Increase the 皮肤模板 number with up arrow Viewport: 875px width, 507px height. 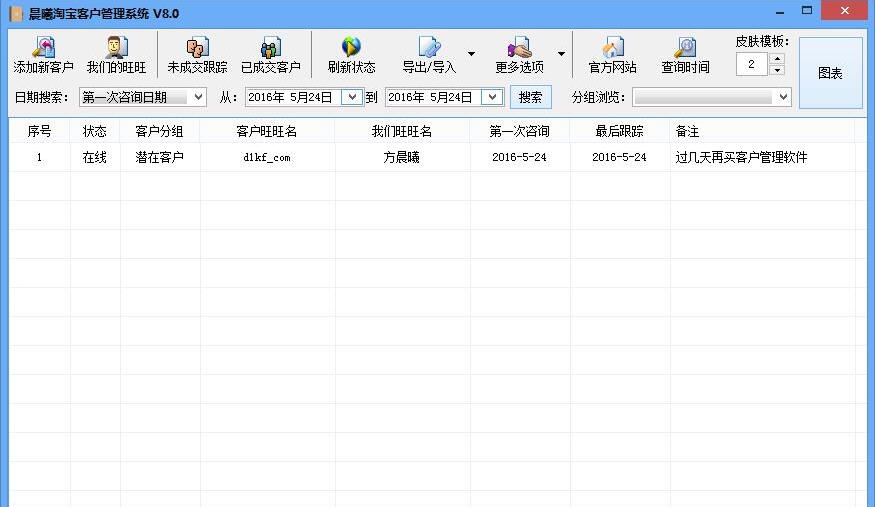point(777,58)
